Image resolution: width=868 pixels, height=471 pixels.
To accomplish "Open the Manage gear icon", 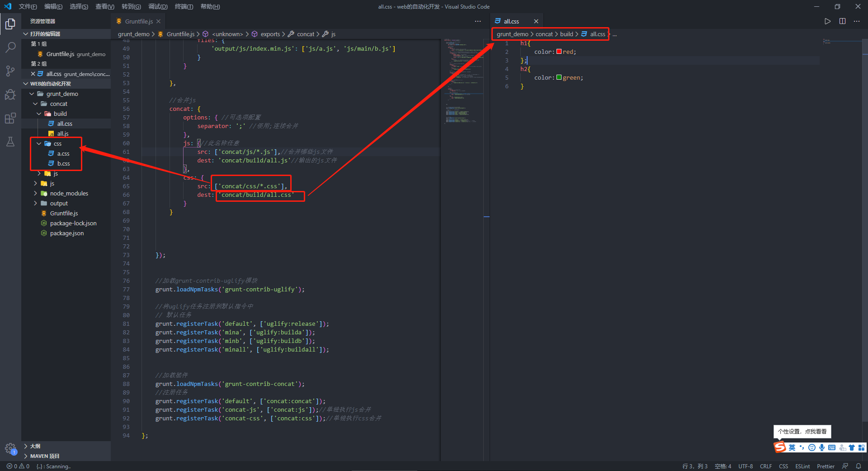I will (10, 448).
